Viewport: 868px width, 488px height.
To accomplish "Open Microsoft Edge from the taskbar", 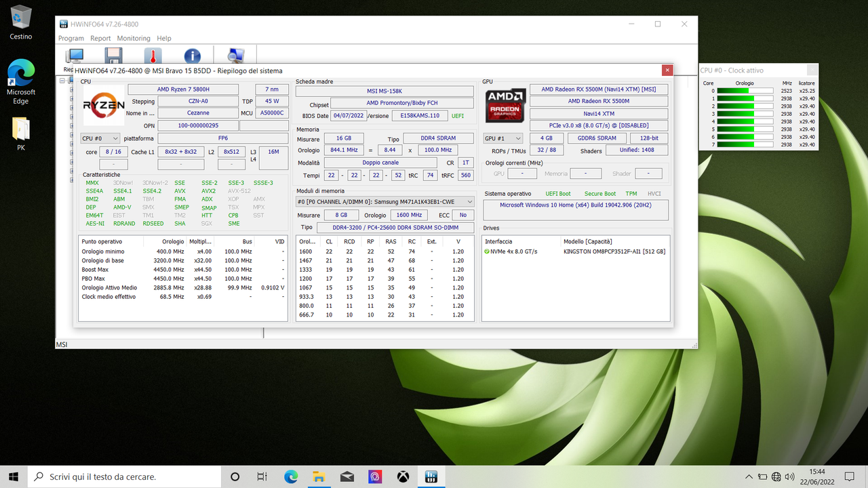I will [x=290, y=476].
